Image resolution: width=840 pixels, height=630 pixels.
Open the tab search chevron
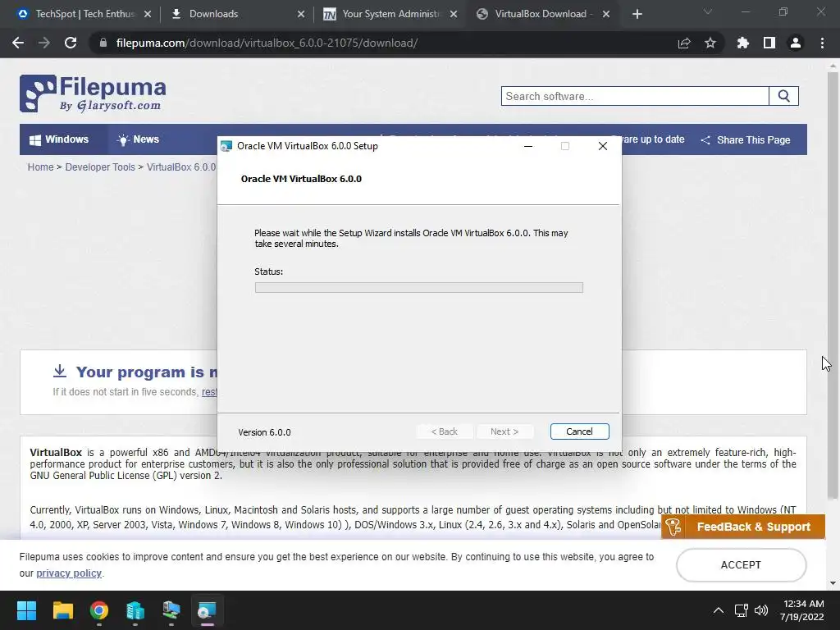pos(708,11)
